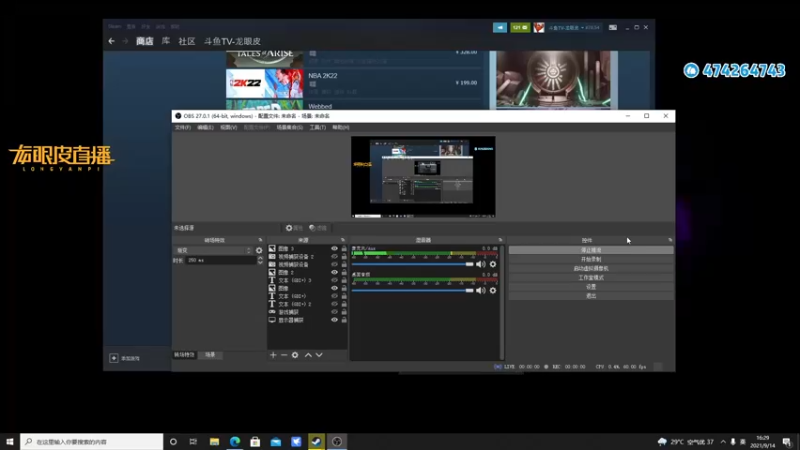Click lock icon for 图像 2 source

click(x=344, y=272)
